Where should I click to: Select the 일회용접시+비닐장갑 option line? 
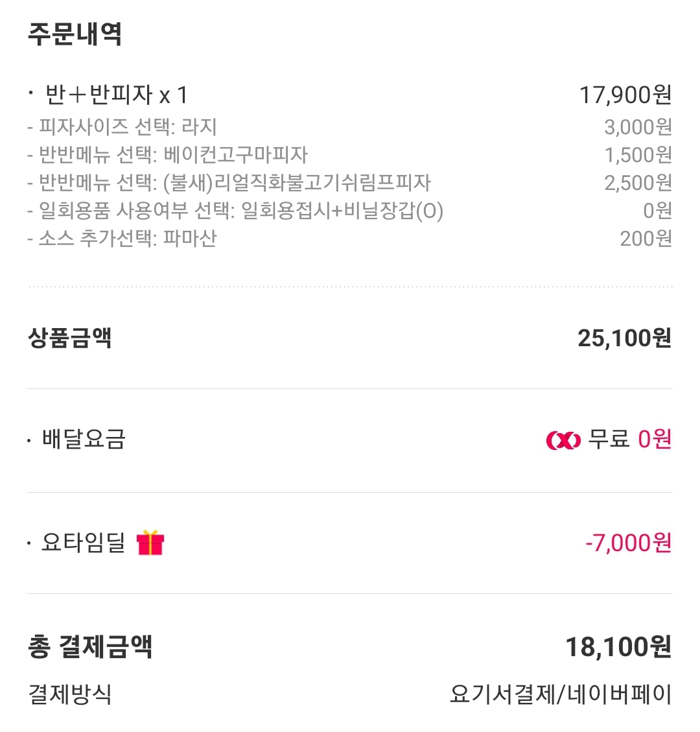(236, 211)
